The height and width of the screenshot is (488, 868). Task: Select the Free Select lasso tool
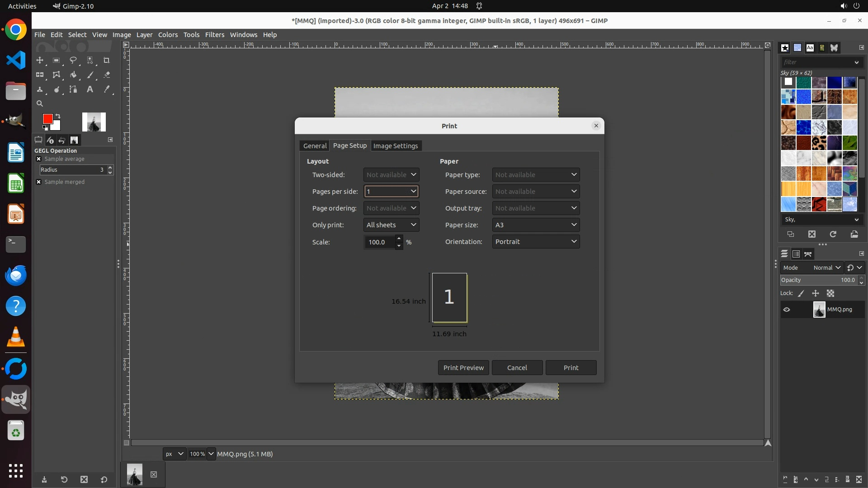(x=73, y=60)
